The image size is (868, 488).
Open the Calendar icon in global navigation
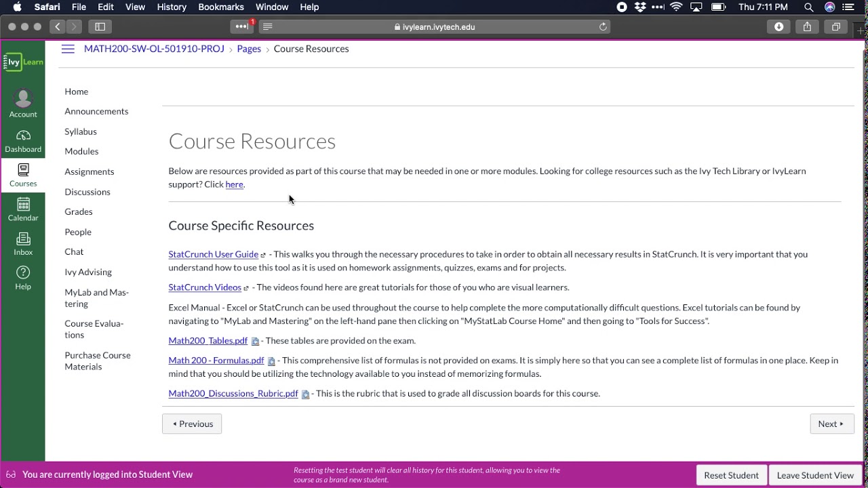click(x=23, y=209)
